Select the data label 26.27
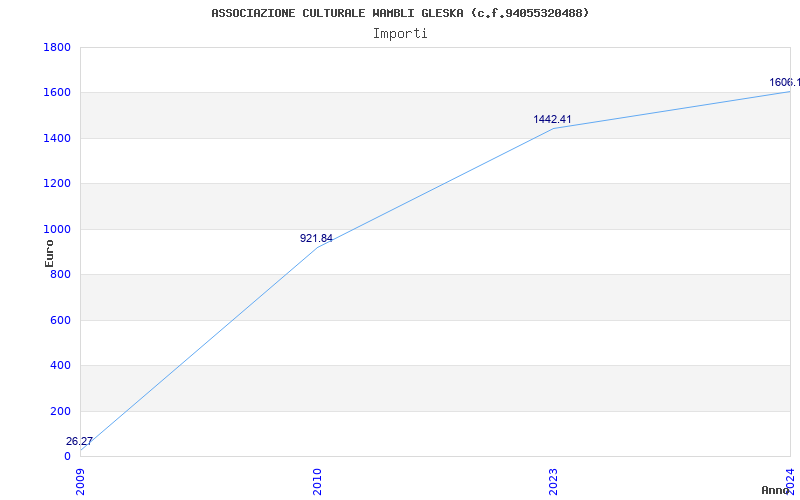 pyautogui.click(x=79, y=441)
